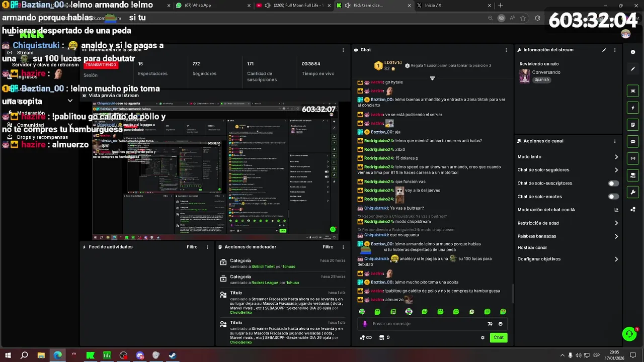Open a new browser tab
The height and width of the screenshot is (362, 644).
tap(500, 6)
